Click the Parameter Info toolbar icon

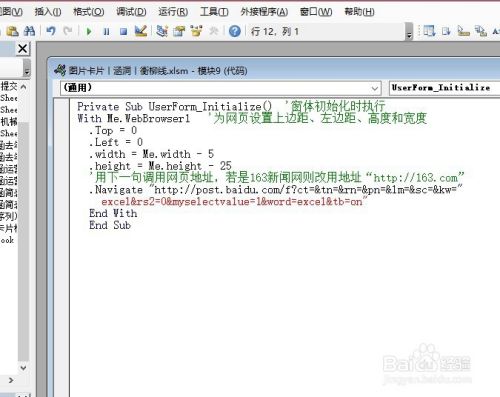[481, 31]
